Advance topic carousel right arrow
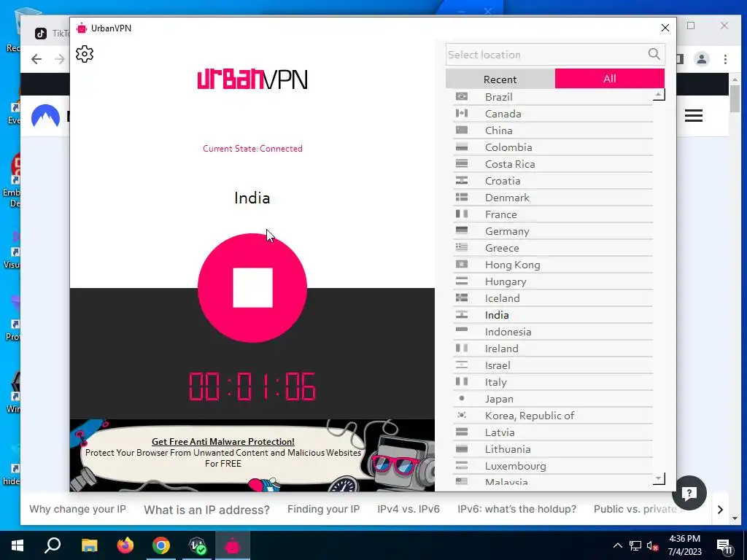Screen dimensions: 747x560 click(720, 510)
